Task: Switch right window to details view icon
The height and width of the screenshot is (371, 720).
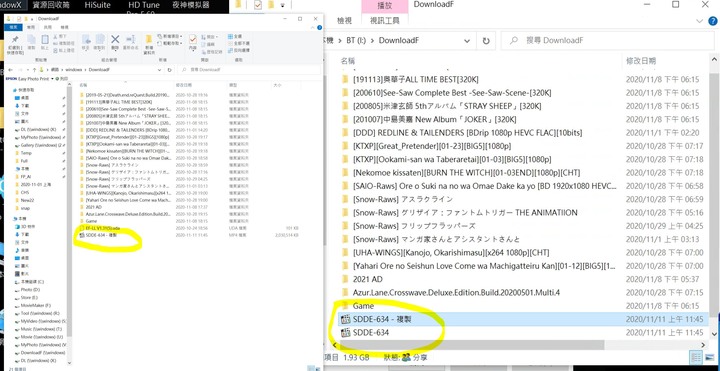Action: (x=697, y=357)
